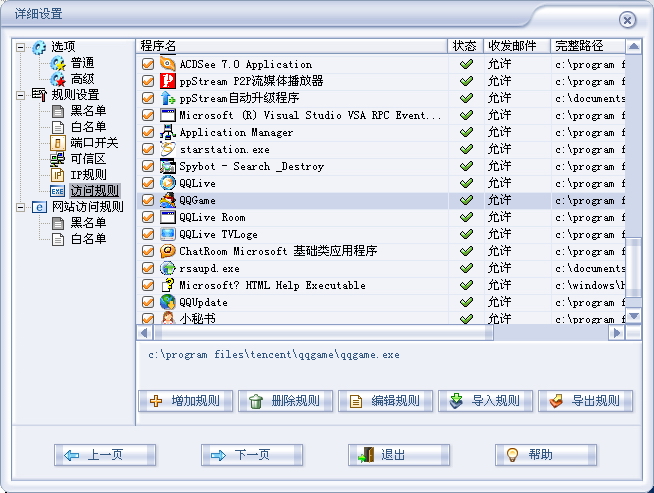
Task: Click the 增加规则 button
Action: 186,401
